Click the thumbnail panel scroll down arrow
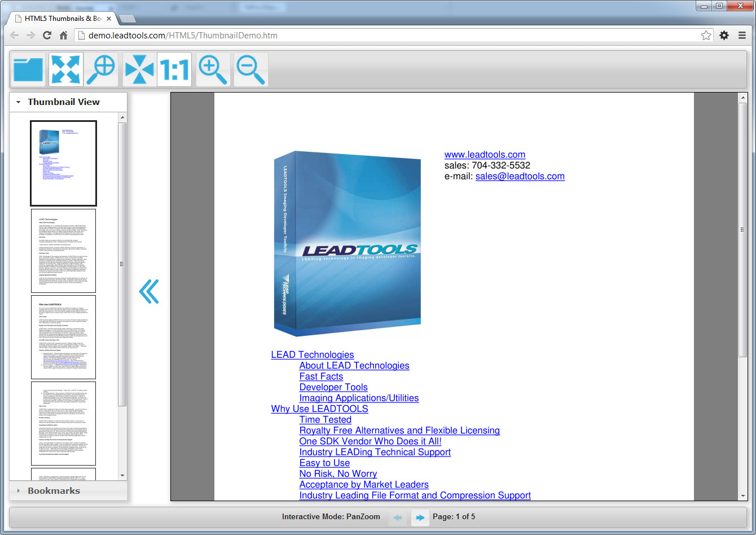 pos(122,475)
